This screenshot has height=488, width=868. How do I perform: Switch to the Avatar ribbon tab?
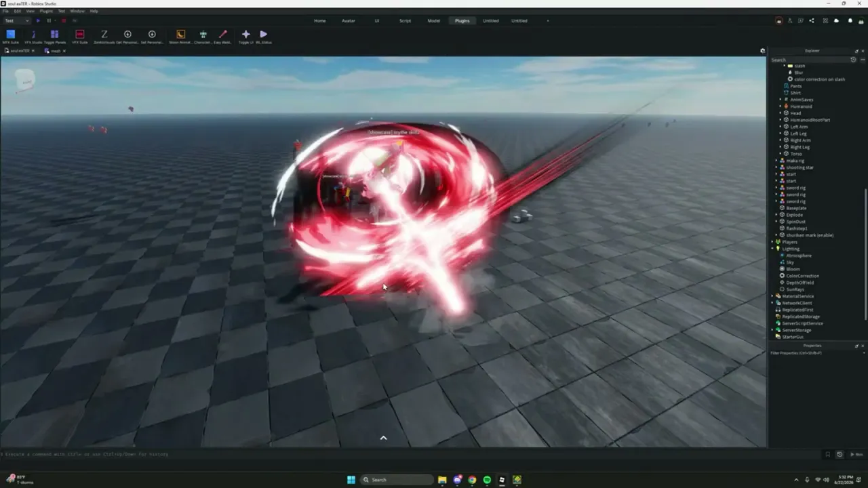(x=348, y=20)
